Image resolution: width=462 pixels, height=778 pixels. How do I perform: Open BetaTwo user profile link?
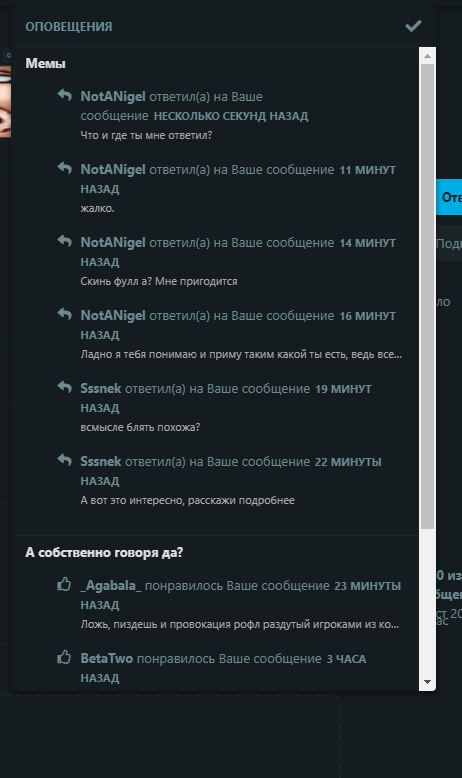107,659
